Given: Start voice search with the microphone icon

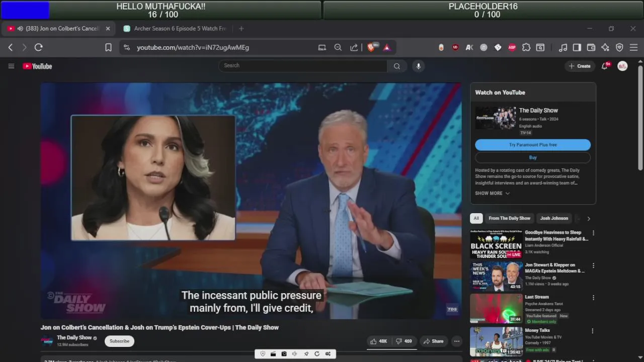Looking at the screenshot, I should coord(418,66).
